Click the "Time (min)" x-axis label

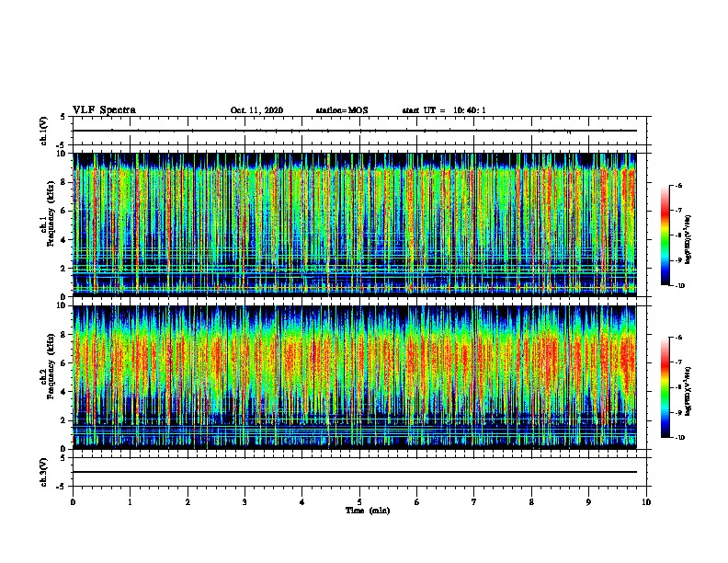point(368,511)
